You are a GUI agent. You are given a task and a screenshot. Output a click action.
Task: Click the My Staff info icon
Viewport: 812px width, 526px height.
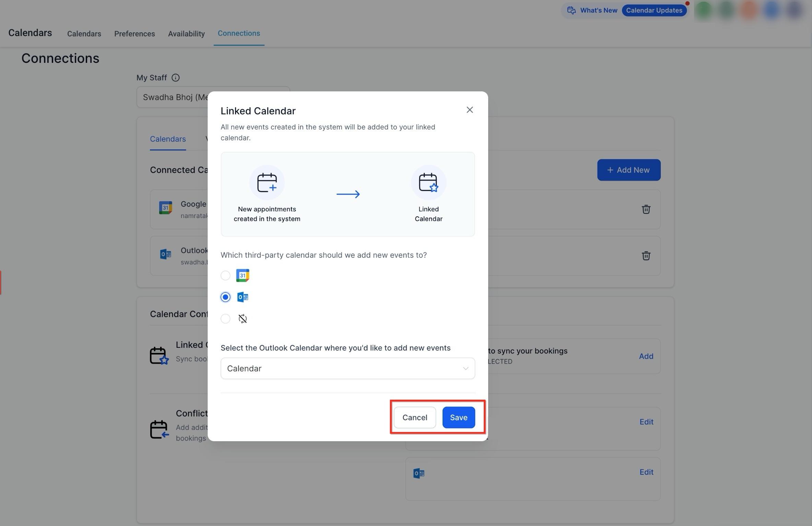pos(175,78)
